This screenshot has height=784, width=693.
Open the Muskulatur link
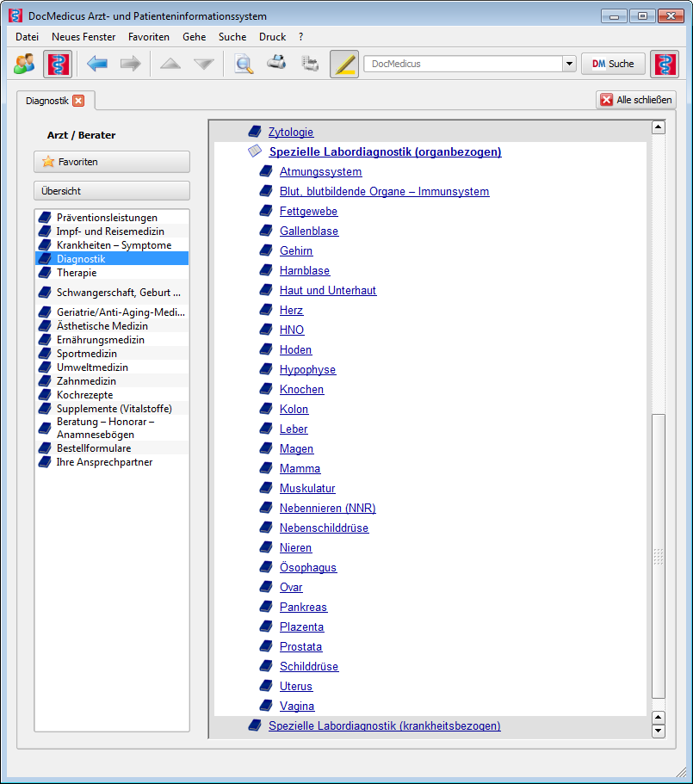307,489
